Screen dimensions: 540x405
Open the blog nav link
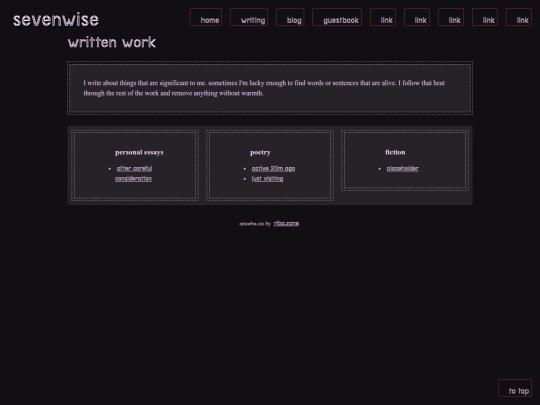click(290, 17)
